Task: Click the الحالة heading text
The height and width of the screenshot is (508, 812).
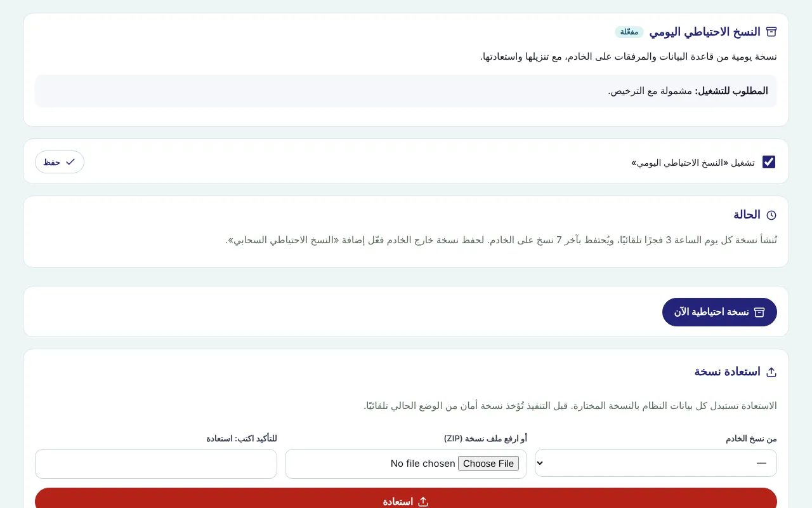Action: pyautogui.click(x=747, y=215)
